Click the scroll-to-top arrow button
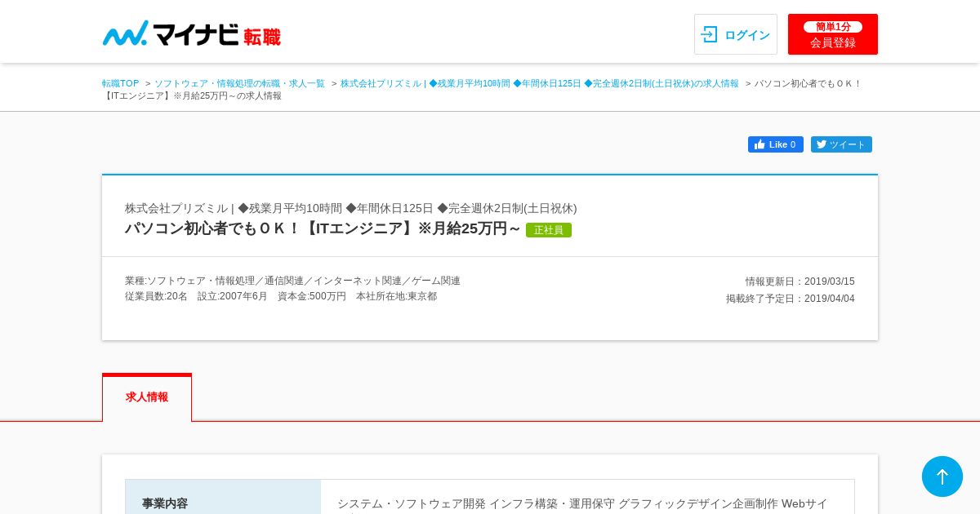This screenshot has width=980, height=514. (942, 476)
